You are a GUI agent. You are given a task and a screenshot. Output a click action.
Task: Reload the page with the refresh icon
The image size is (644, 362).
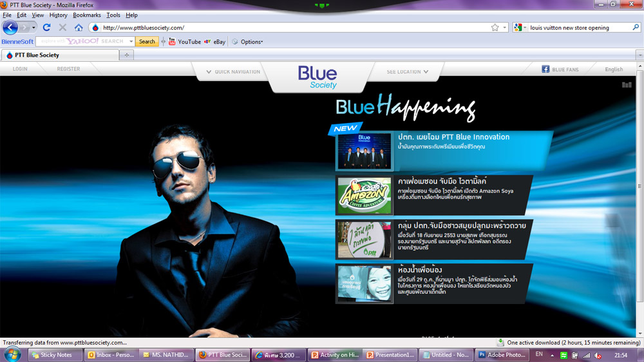(46, 28)
